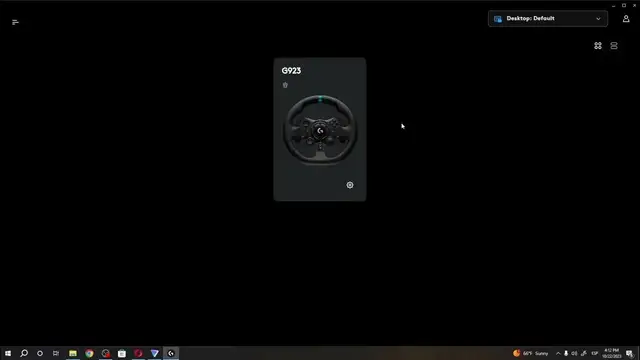Delete G923 device with trash icon
This screenshot has width=640, height=360.
point(285,85)
